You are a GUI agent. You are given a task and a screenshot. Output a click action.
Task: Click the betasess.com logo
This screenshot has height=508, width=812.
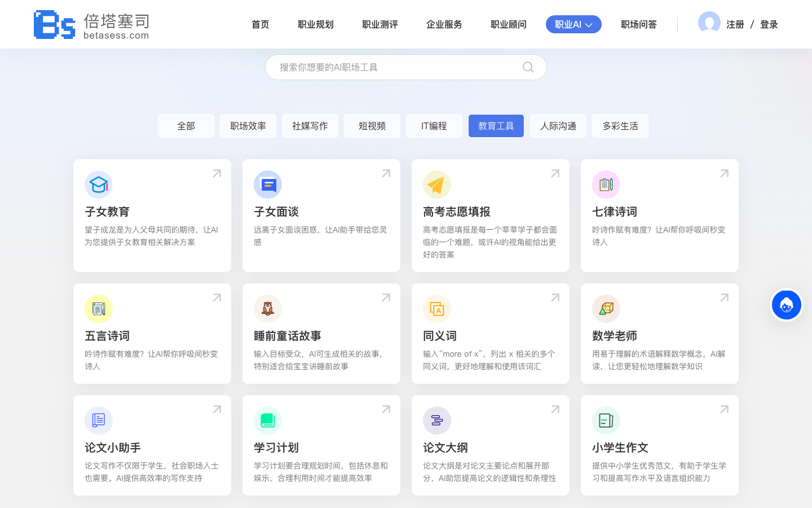pos(91,24)
